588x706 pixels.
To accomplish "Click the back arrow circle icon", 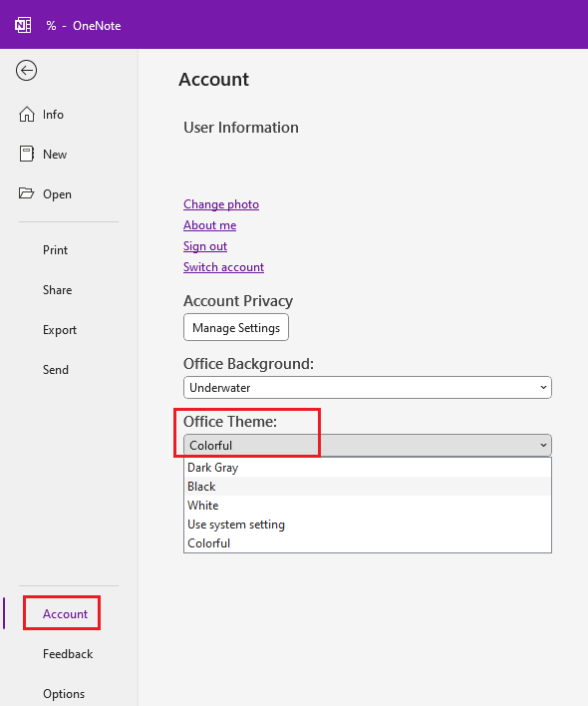I will [x=26, y=71].
